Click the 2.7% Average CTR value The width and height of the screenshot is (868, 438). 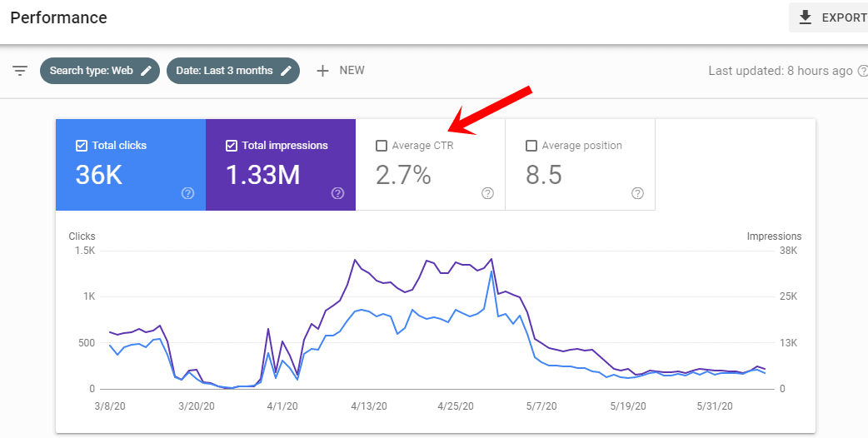[x=403, y=175]
